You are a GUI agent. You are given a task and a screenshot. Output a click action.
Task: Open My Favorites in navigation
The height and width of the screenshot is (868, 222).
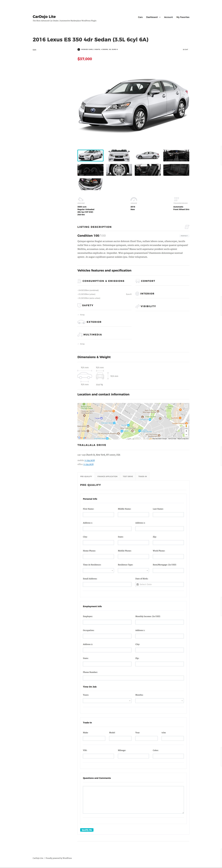183,17
